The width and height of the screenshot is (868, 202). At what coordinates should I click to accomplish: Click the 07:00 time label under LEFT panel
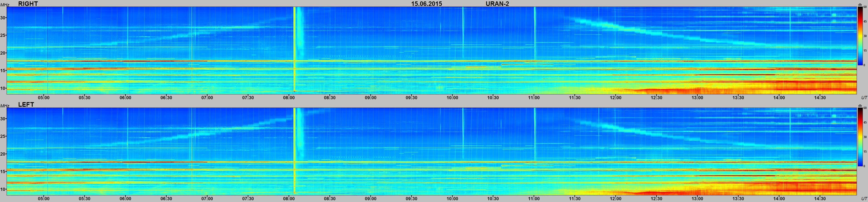coord(207,199)
